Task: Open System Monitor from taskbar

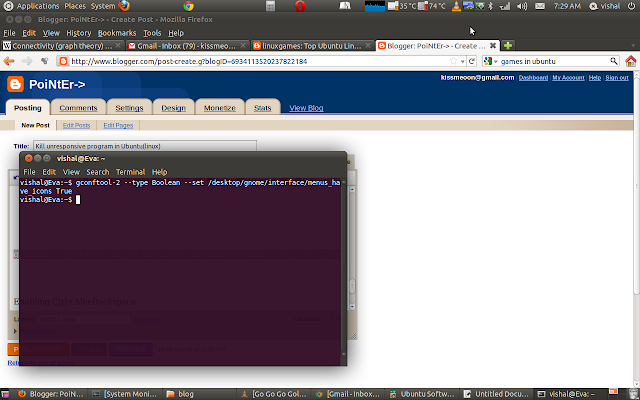Action: pyautogui.click(x=124, y=394)
